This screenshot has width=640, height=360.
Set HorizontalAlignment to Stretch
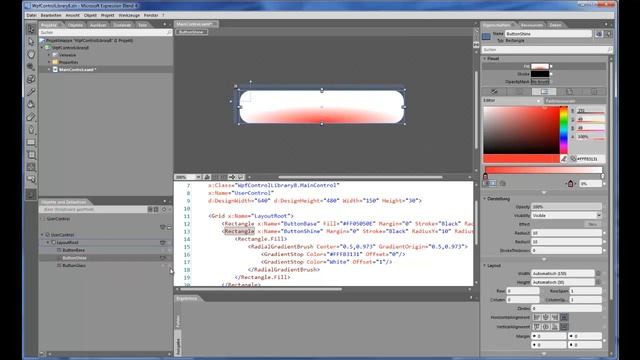tap(564, 318)
